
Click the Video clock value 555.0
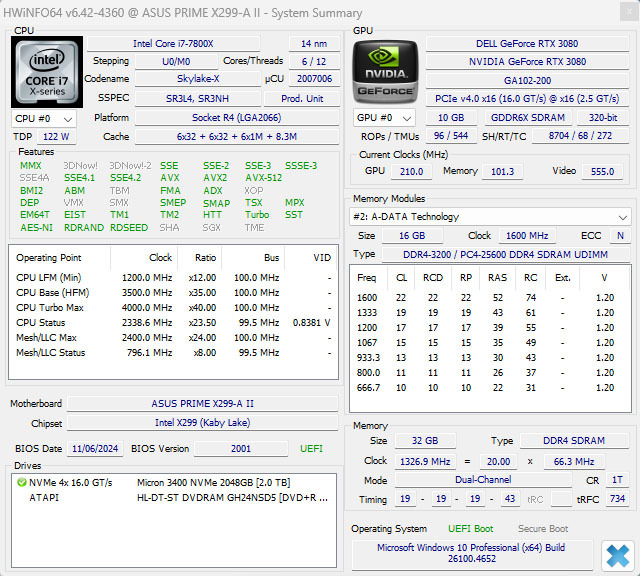602,171
